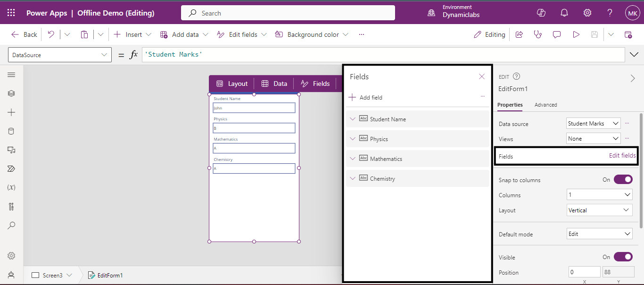The image size is (644, 285).
Task: Click the Edit fields link
Action: (622, 156)
